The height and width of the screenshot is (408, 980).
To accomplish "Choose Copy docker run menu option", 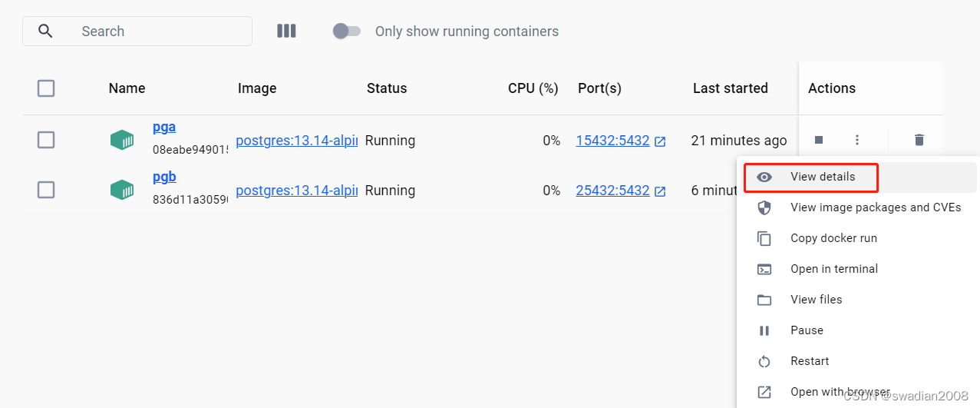I will (833, 238).
